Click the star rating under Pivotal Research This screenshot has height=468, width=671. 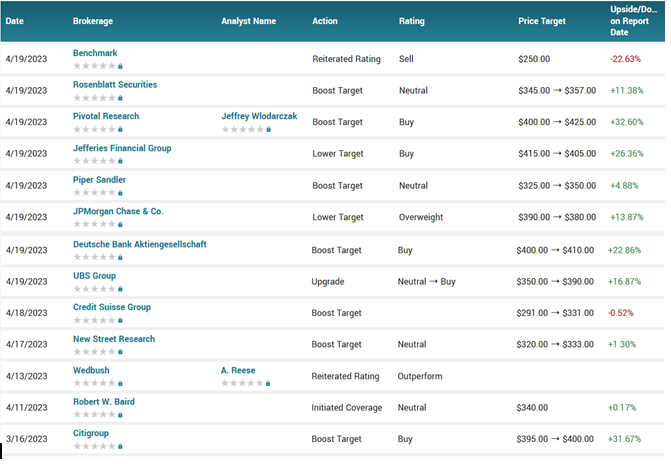(x=95, y=129)
